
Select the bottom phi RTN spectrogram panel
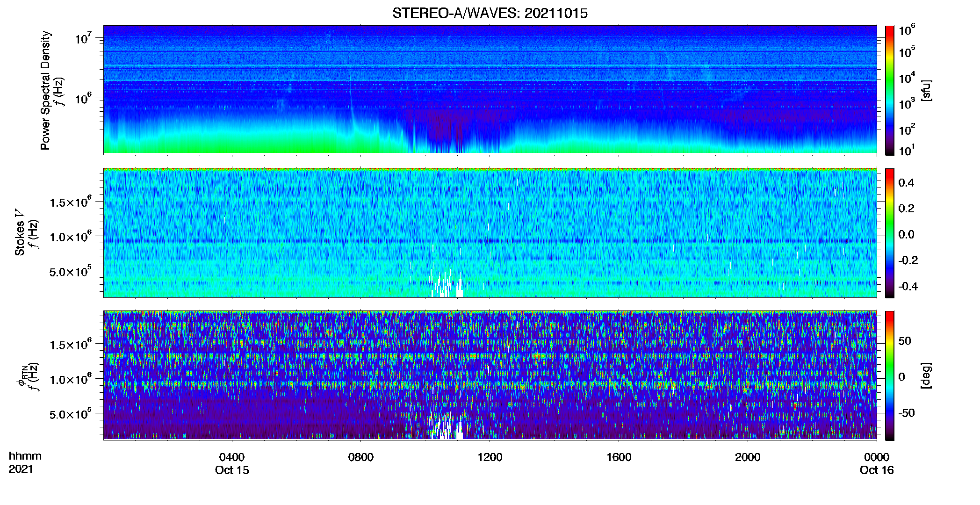tap(490, 375)
